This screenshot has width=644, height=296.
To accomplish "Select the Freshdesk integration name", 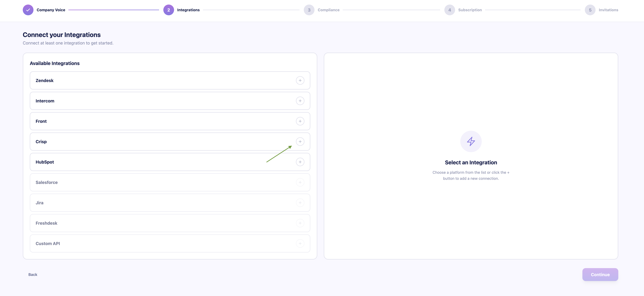I will (46, 223).
